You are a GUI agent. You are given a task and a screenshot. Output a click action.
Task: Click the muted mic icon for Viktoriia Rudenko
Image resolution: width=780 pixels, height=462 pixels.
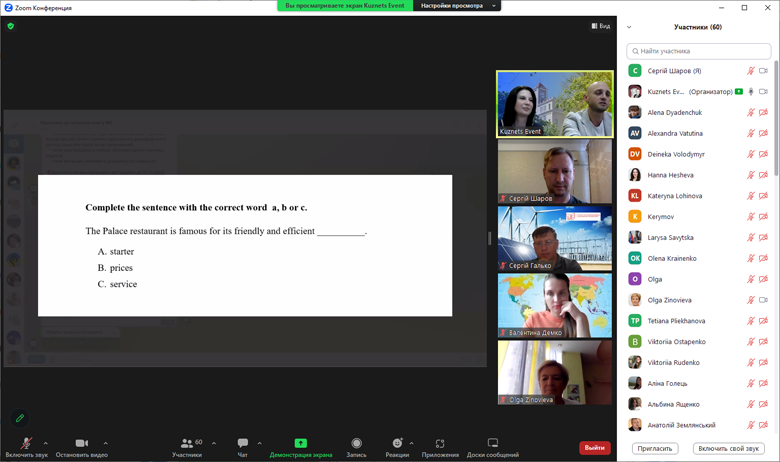(751, 363)
